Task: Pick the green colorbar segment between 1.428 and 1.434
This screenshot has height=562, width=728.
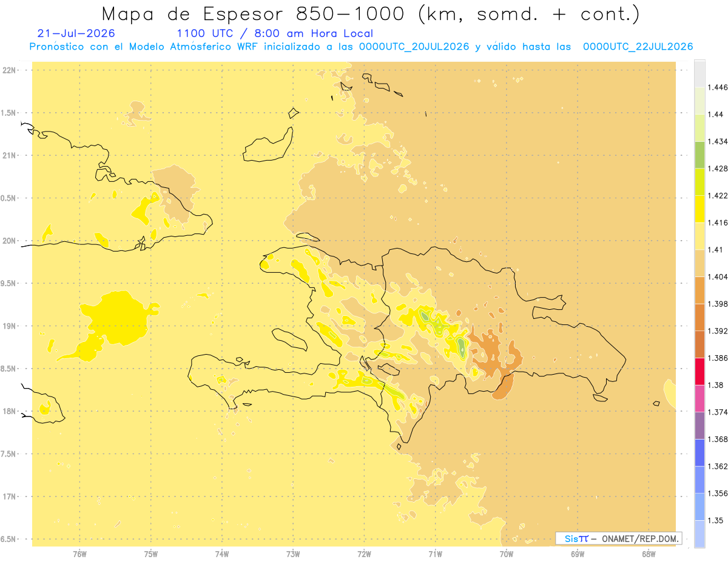Action: click(699, 155)
